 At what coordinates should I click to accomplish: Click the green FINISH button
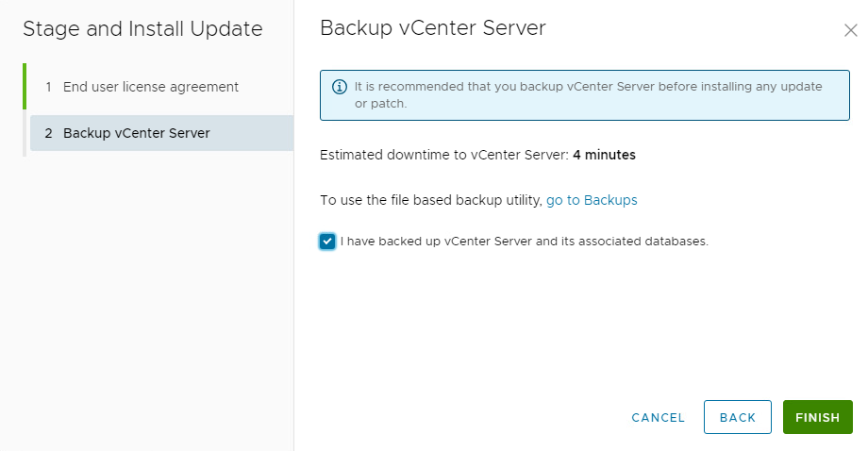coord(818,417)
